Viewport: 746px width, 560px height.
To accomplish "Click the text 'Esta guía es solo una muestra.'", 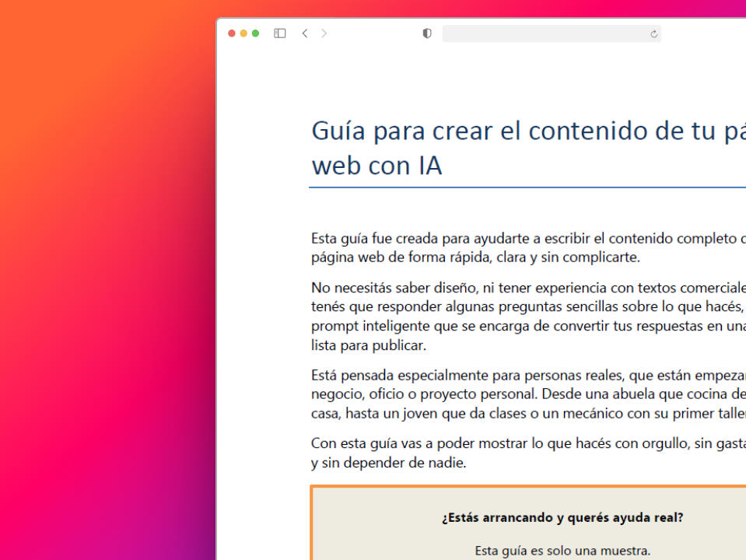I will click(562, 551).
